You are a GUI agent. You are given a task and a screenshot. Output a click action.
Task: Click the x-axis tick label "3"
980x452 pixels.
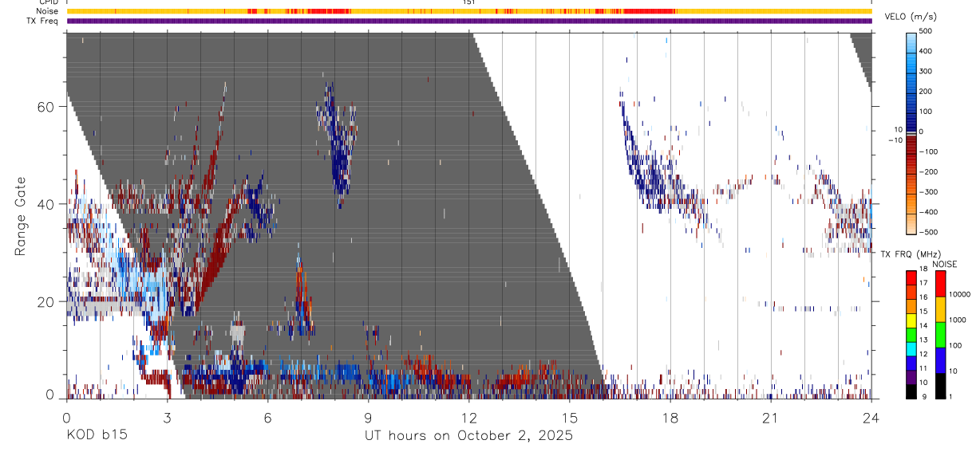tap(168, 417)
